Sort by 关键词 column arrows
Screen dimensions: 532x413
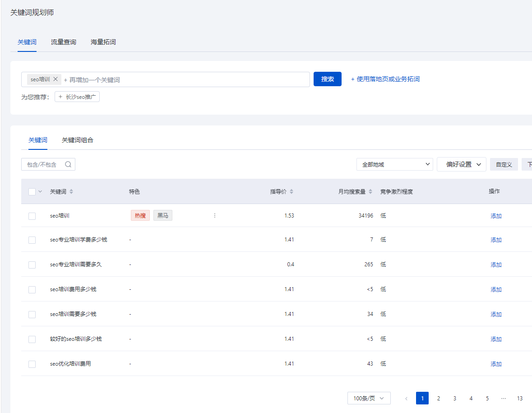tap(71, 192)
